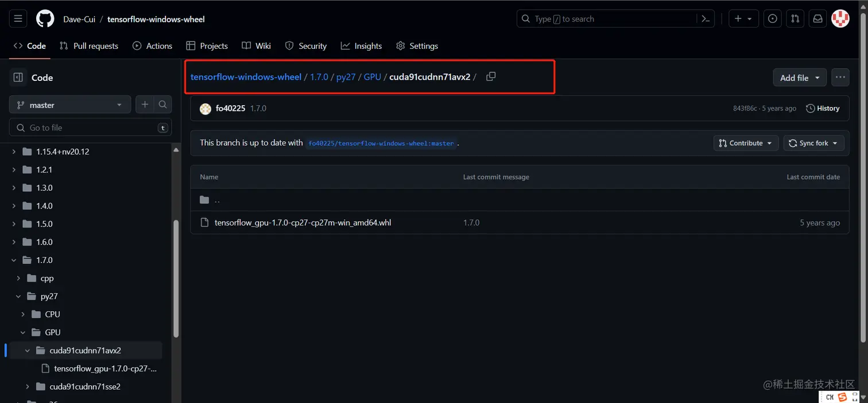The image size is (868, 403).
Task: Open repository Settings tab
Action: (417, 46)
